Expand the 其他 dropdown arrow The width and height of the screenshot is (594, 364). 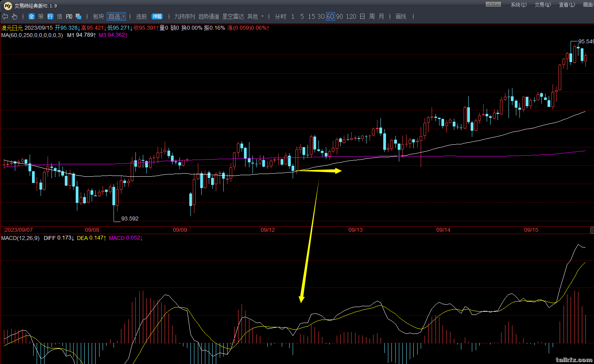[x=262, y=16]
